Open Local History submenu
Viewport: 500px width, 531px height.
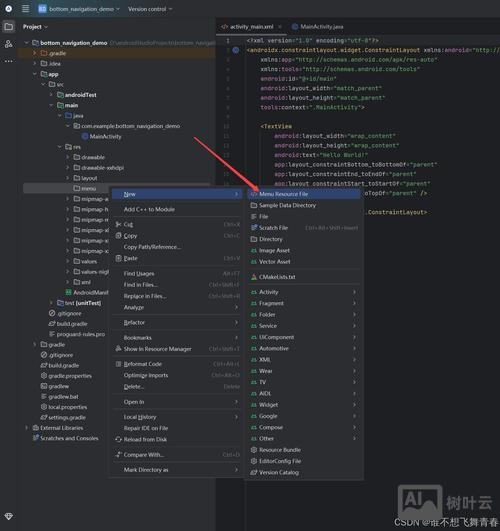tap(176, 417)
